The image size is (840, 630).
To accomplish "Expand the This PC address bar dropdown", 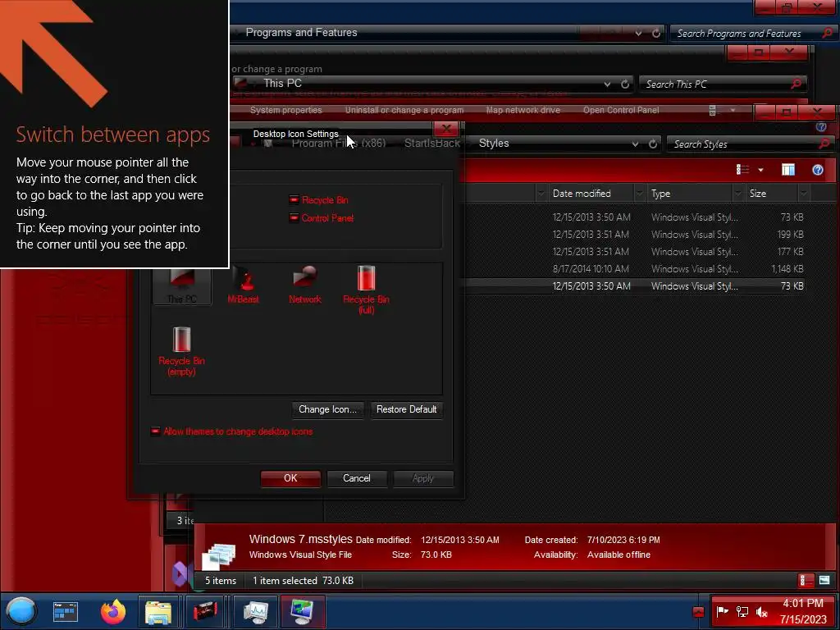I will tap(607, 84).
